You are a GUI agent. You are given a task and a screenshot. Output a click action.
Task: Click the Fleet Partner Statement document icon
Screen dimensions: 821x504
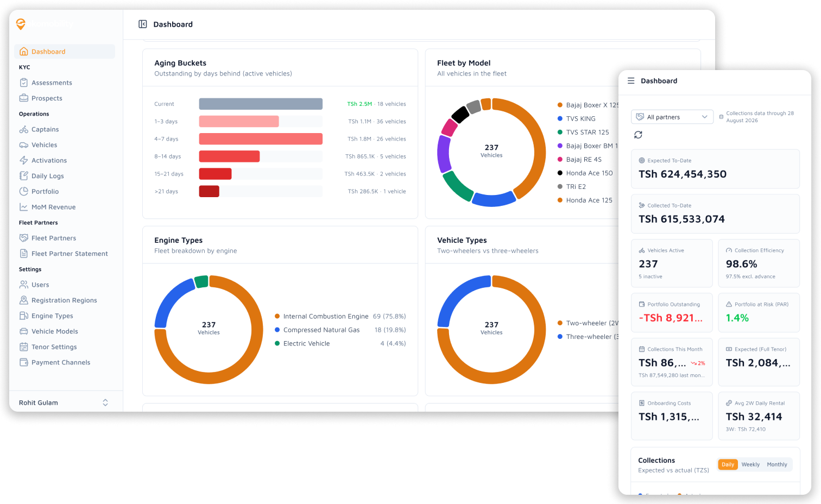tap(24, 254)
